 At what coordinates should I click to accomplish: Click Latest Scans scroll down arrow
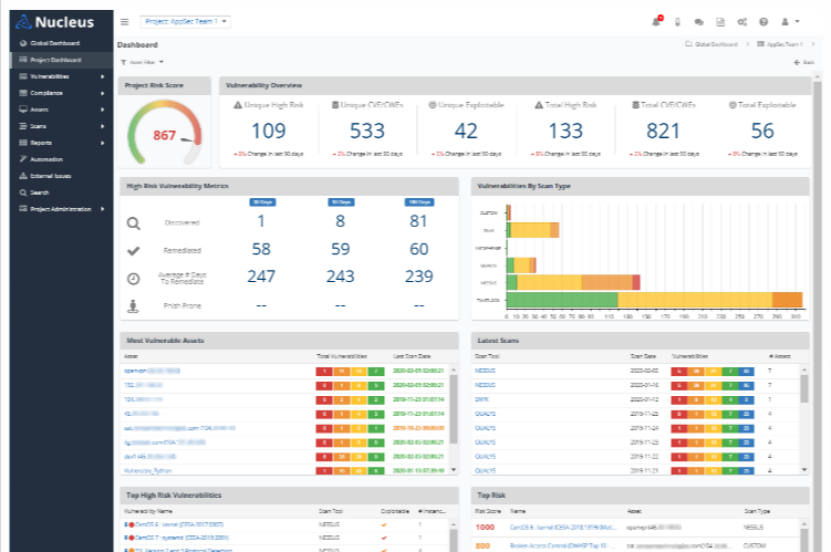coord(805,470)
